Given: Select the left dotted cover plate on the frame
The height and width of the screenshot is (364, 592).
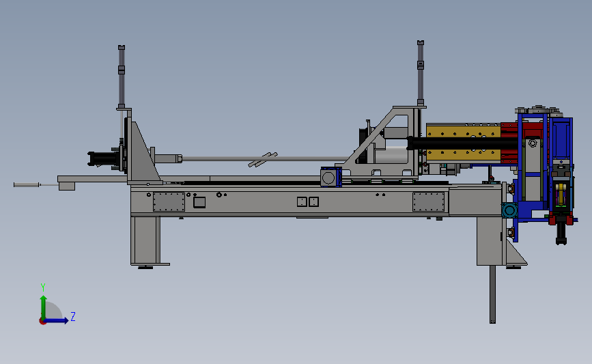Looking at the screenshot, I should (169, 201).
